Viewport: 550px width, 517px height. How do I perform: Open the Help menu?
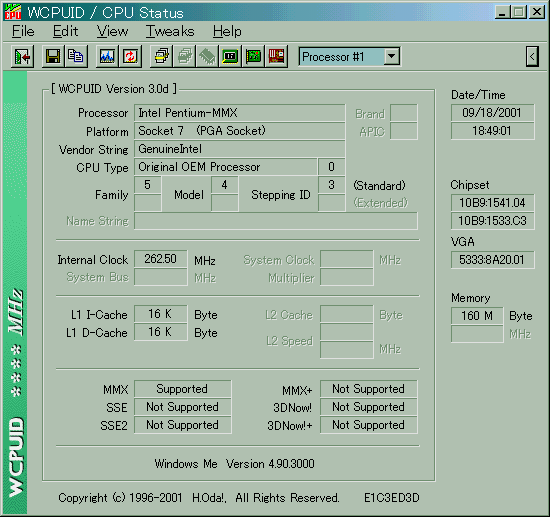tap(227, 31)
